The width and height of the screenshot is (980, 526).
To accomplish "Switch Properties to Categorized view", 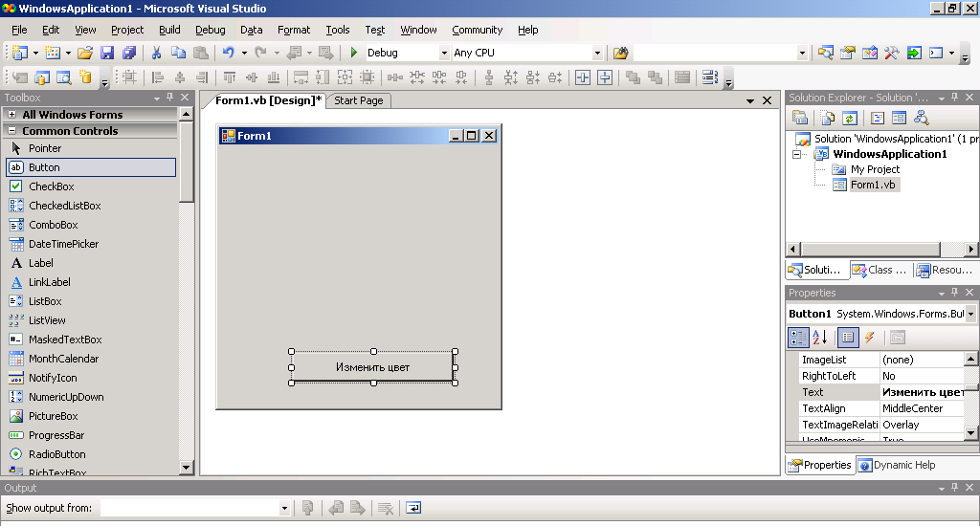I will 798,338.
